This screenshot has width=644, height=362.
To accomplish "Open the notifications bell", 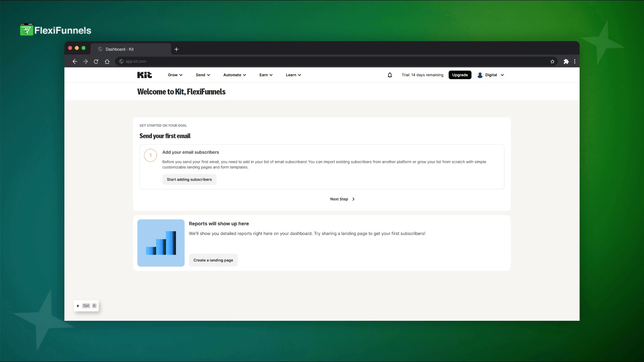I will click(x=390, y=75).
